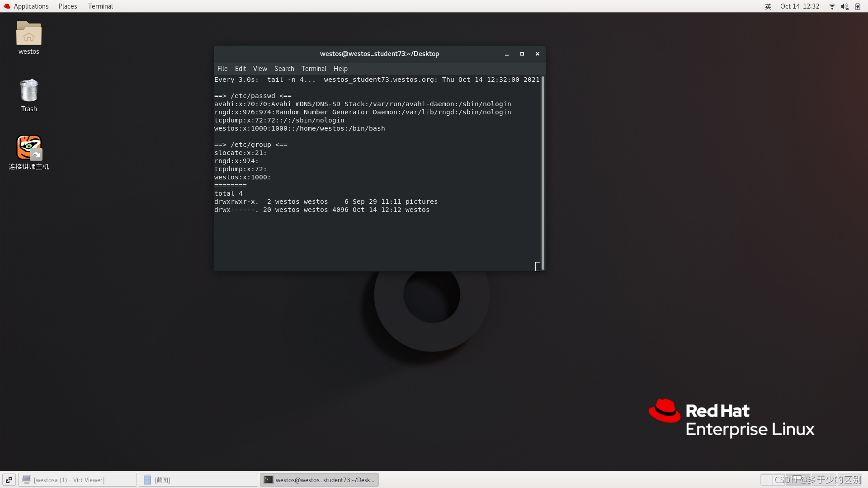The height and width of the screenshot is (488, 868).
Task: Click the input method language indicator
Action: pyautogui.click(x=768, y=6)
